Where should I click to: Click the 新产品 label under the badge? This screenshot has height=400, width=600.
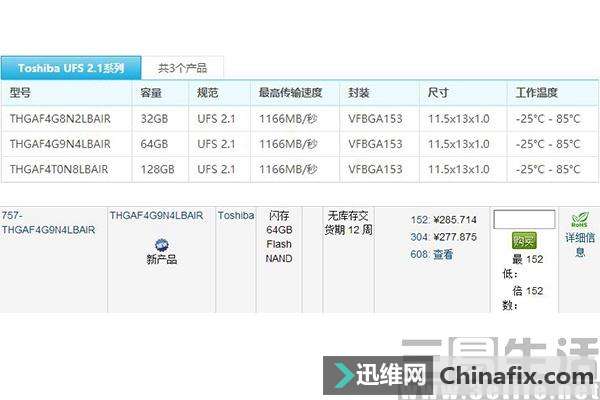click(x=162, y=260)
